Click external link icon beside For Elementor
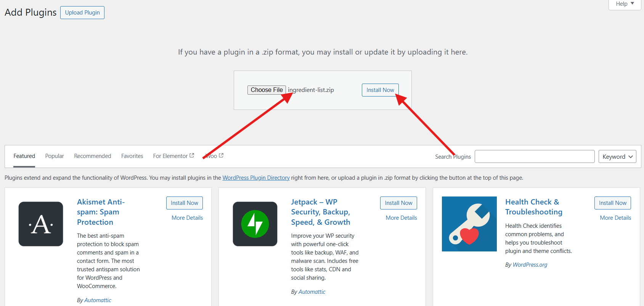Image resolution: width=644 pixels, height=306 pixels. (192, 155)
